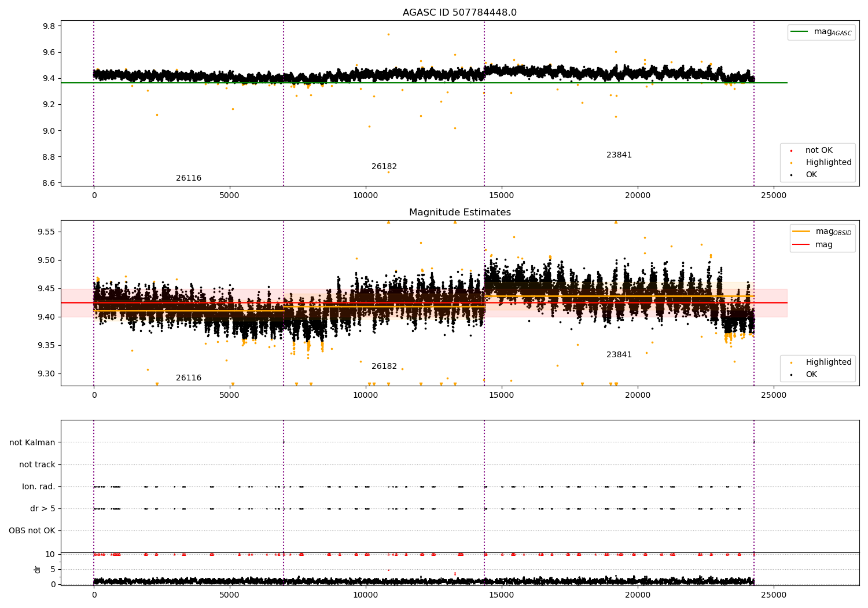Click the orange mag OBSID legend line

801,232
